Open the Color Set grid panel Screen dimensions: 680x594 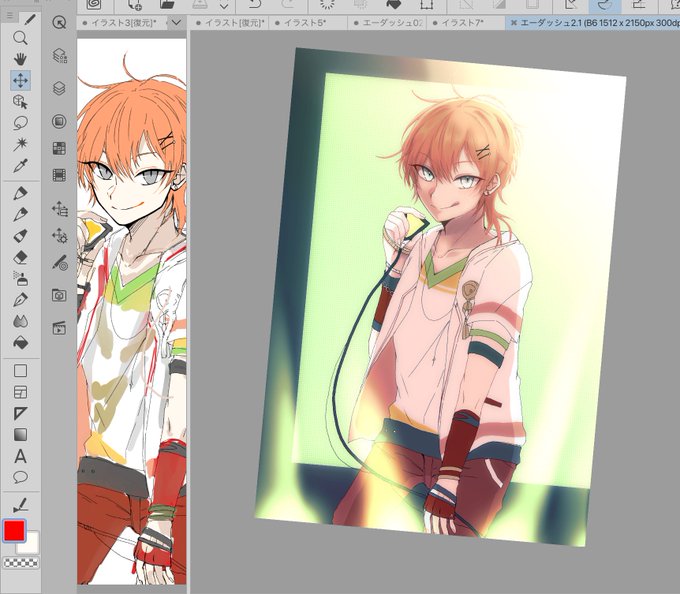click(59, 148)
